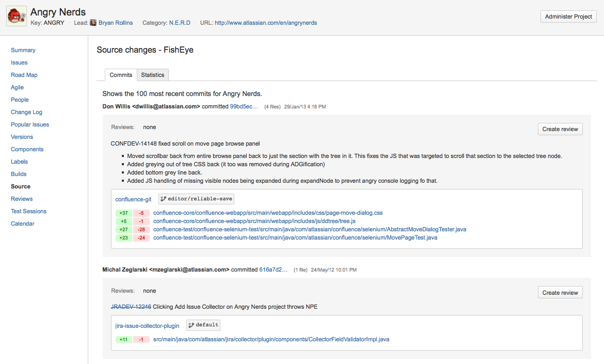Click the N.E.R.D category link
Viewport: 604px width, 364px height.
(x=180, y=23)
